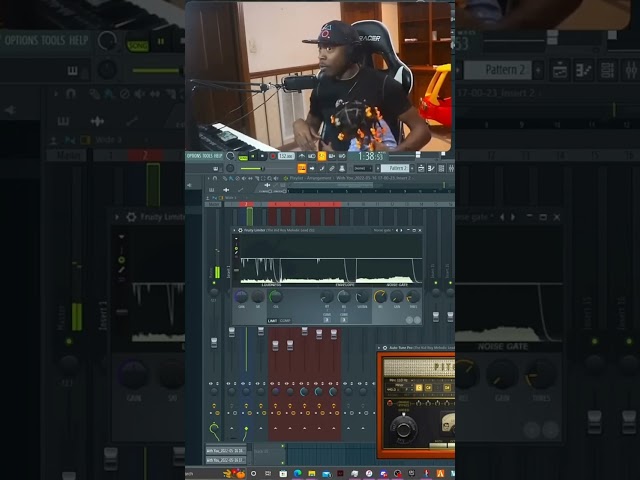640x480 pixels.
Task: Open File Explorer from taskbar
Action: pyautogui.click(x=312, y=473)
